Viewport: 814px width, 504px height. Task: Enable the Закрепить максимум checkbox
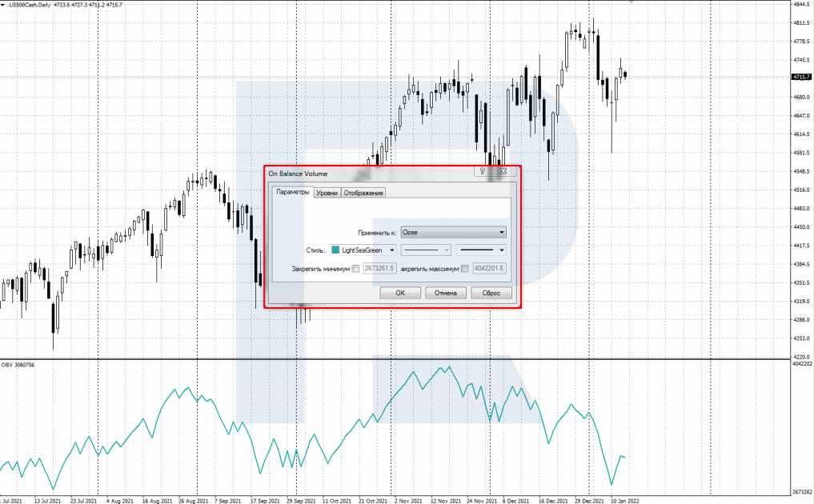(x=466, y=270)
